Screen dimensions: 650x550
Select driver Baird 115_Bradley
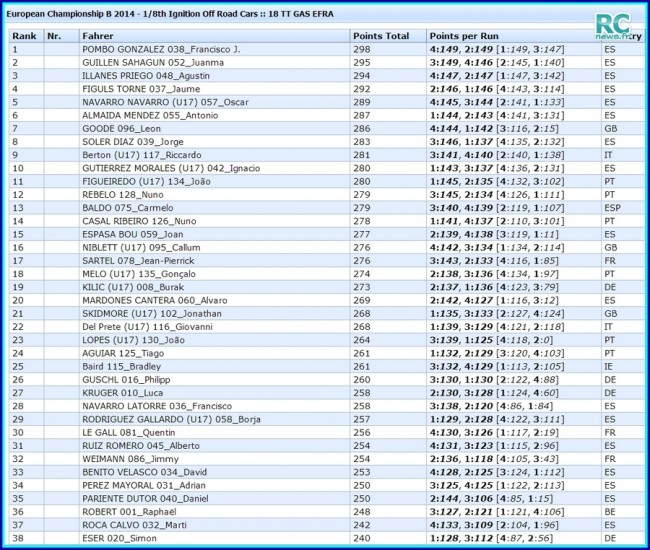click(121, 367)
